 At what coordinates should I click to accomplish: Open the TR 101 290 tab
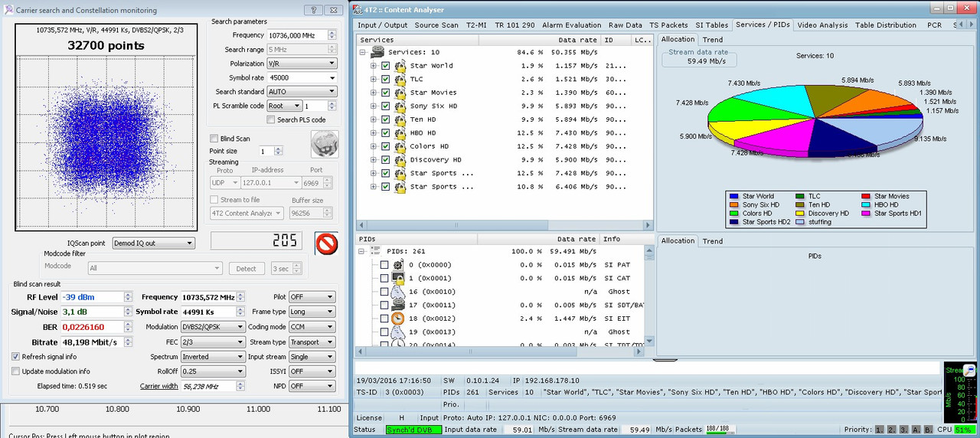click(x=514, y=25)
